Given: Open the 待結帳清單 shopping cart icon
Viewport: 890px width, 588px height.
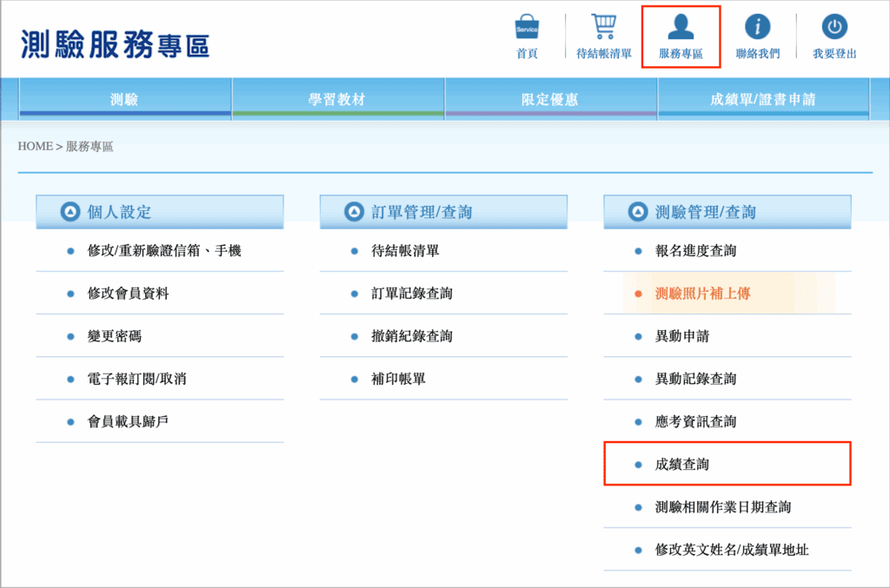Looking at the screenshot, I should [x=603, y=27].
